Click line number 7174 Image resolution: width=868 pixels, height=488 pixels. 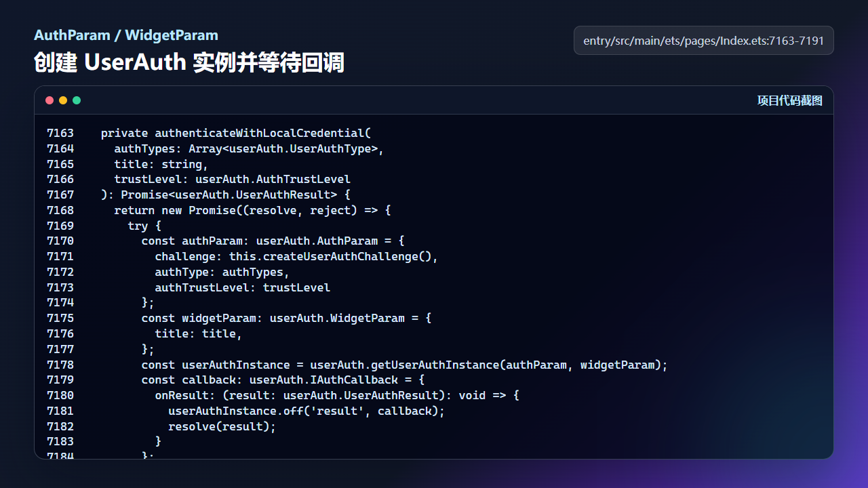(60, 302)
